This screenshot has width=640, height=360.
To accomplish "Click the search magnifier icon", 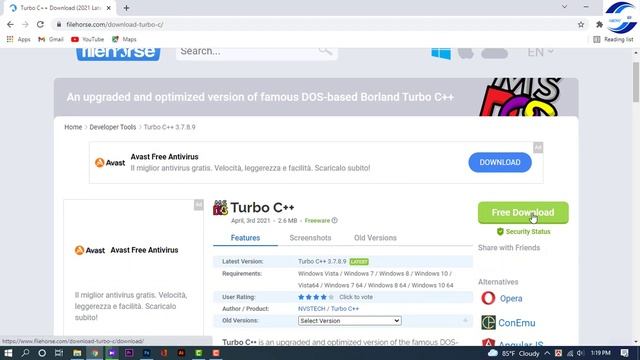I will (x=325, y=51).
